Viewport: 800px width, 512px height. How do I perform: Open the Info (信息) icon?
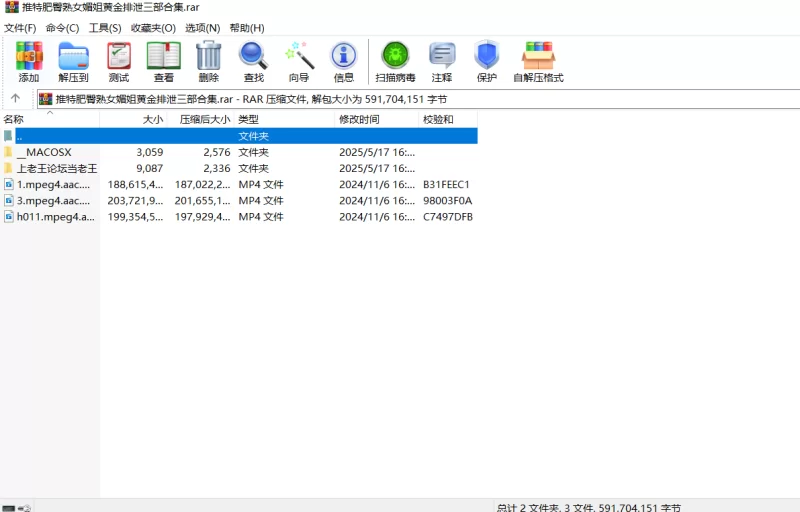pos(344,55)
